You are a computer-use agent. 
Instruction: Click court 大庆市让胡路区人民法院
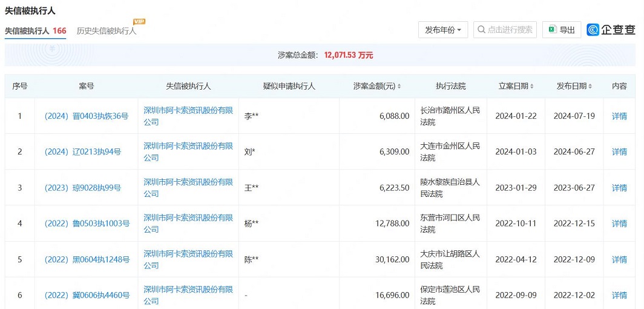450,260
